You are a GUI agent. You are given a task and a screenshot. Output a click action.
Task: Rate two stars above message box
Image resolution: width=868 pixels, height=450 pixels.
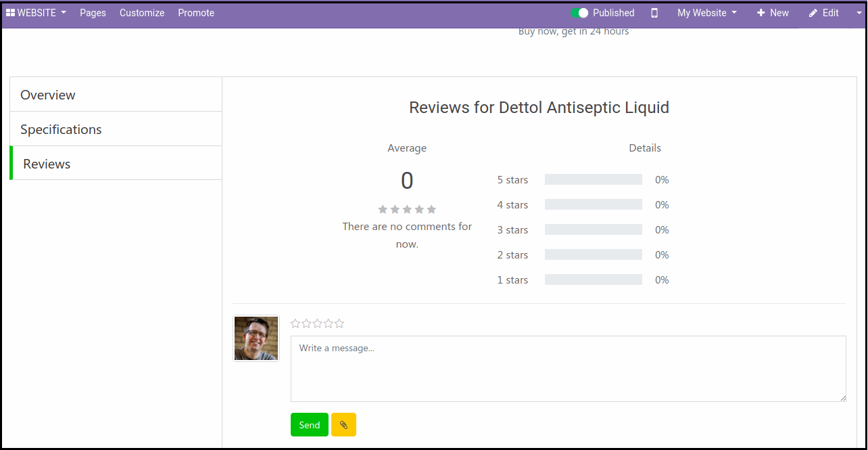pyautogui.click(x=306, y=323)
